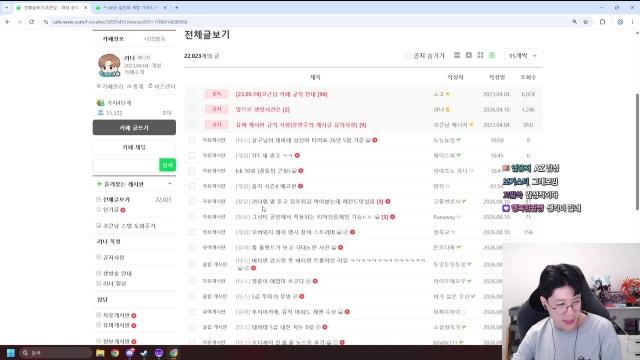Click the cafe profile avatar image
This screenshot has height=360, width=640.
pyautogui.click(x=109, y=65)
